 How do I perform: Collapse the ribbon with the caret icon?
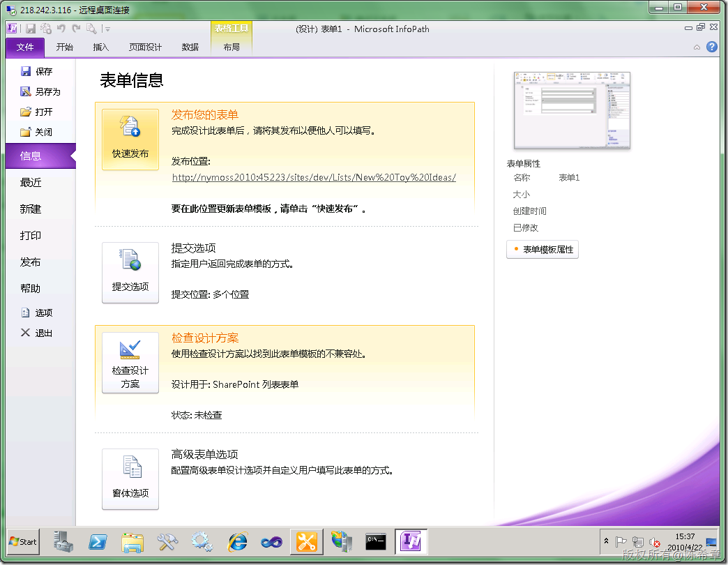[x=697, y=47]
